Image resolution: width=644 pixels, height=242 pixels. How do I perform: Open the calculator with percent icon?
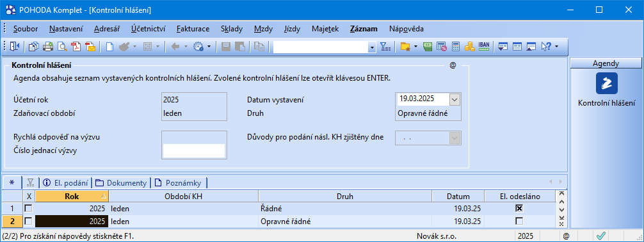(442, 47)
